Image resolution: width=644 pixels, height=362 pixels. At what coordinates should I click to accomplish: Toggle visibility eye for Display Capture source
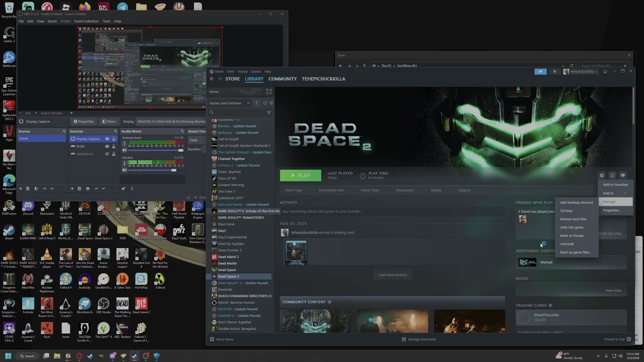click(x=107, y=139)
